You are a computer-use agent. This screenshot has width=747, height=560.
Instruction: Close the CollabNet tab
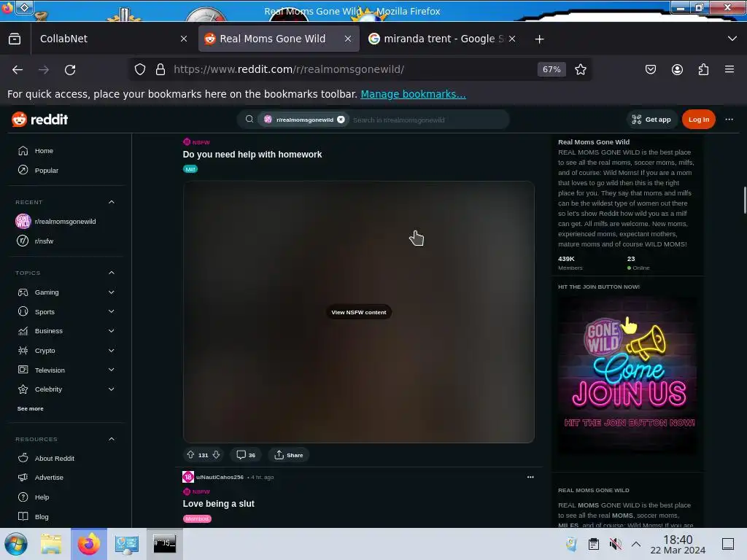(184, 39)
